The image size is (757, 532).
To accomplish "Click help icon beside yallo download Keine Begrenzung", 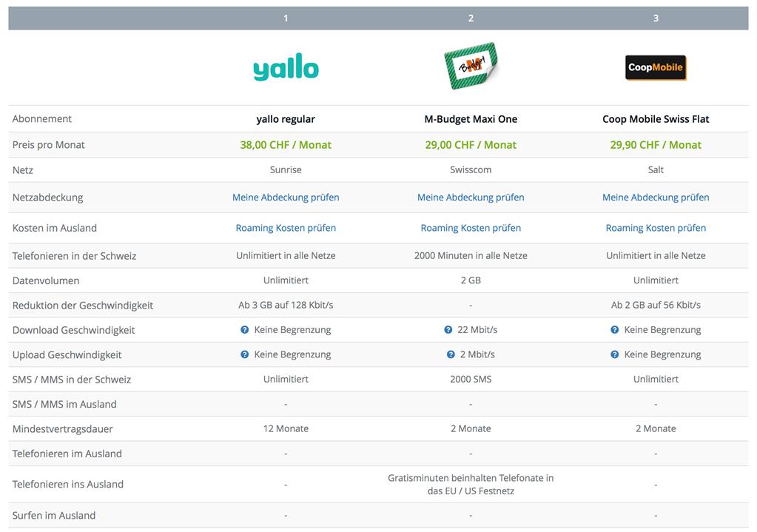I will coord(245,330).
